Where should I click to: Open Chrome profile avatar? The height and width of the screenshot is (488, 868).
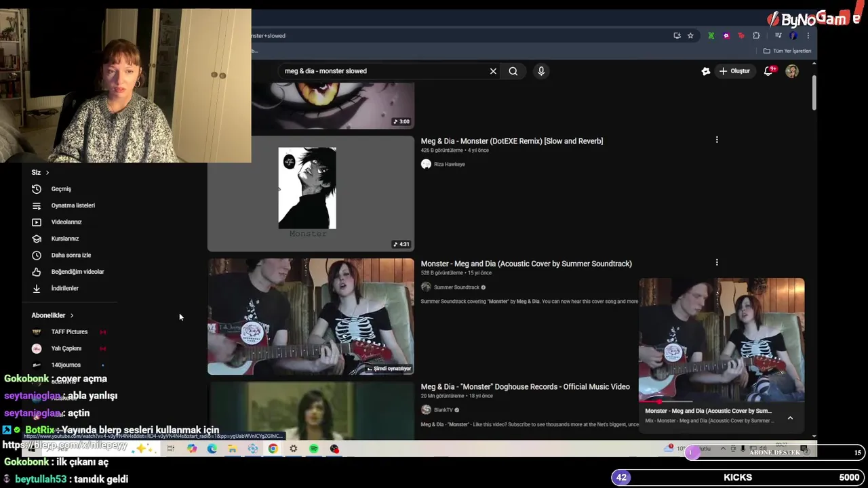click(x=793, y=36)
